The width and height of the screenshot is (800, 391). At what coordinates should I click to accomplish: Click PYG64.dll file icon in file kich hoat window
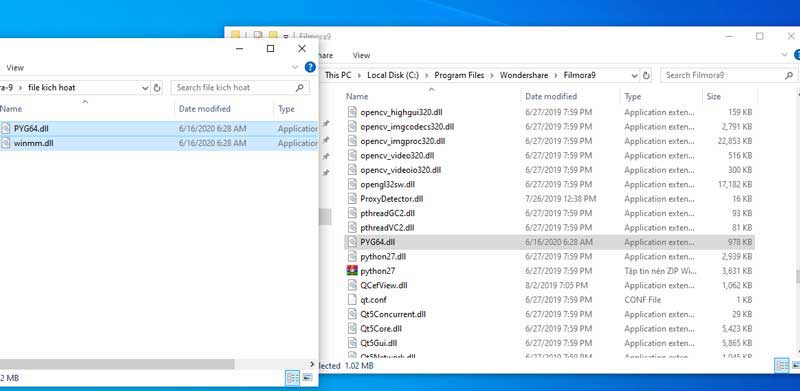(6, 129)
